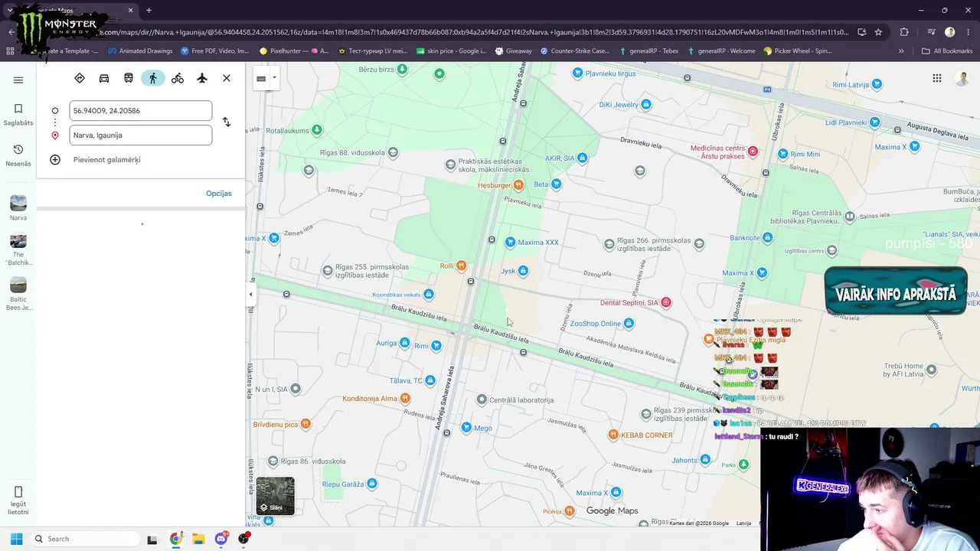Screen dimensions: 980x551
Task: Select the Dental Septiņi, SIA marker
Action: pyautogui.click(x=666, y=302)
